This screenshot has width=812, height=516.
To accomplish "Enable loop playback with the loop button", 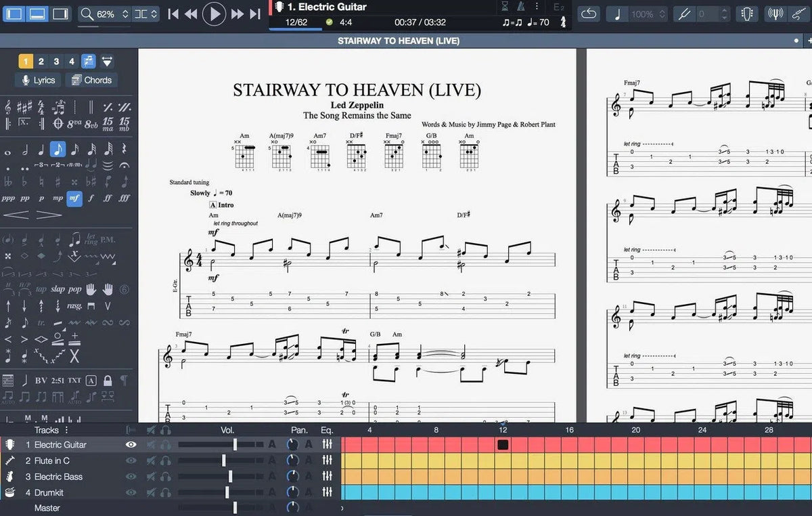I will 589,14.
